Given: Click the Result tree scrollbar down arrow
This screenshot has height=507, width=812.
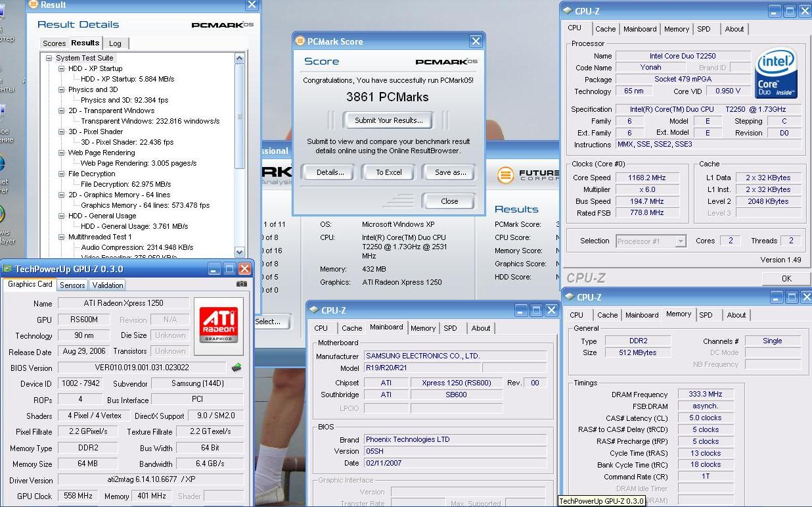Looking at the screenshot, I should click(x=240, y=252).
